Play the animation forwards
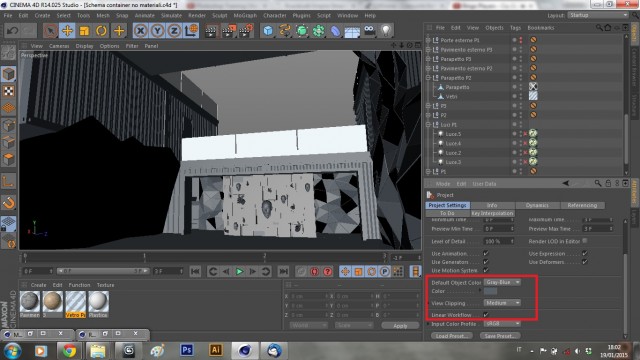Viewport: 640px width, 360px height. pyautogui.click(x=239, y=271)
